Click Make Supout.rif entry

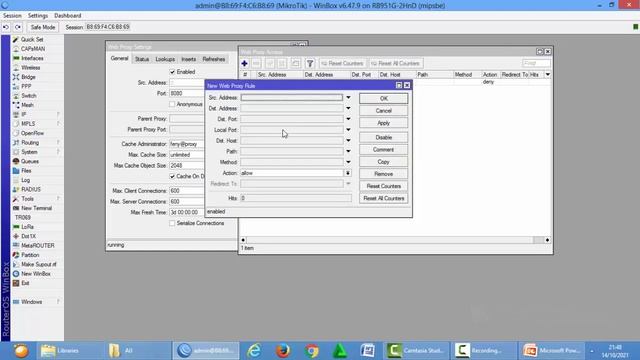click(x=39, y=264)
